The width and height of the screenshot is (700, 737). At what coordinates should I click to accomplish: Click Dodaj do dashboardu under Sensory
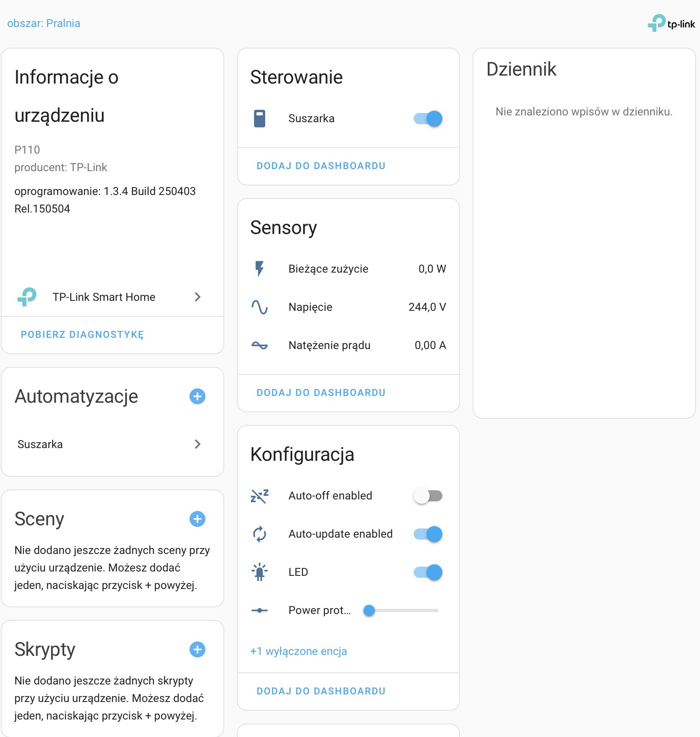click(321, 393)
